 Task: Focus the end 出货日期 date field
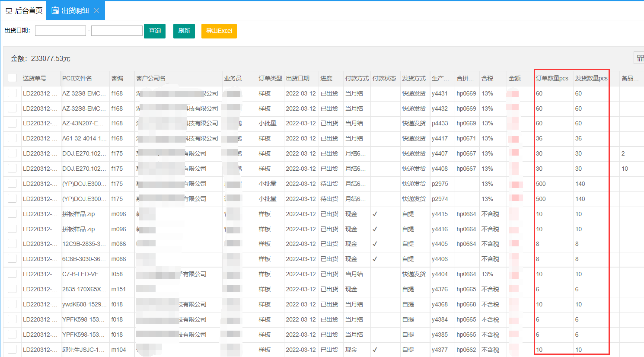pos(117,31)
